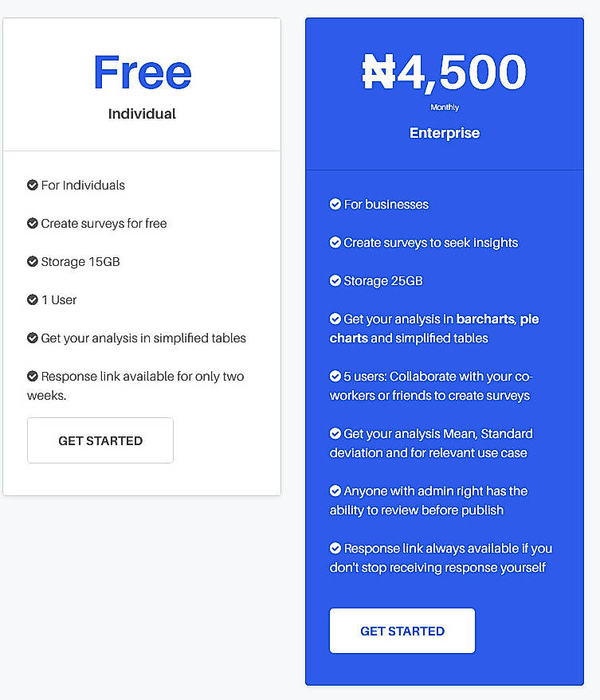Image resolution: width=600 pixels, height=700 pixels.
Task: Click the checkmark next to 'Get your analysis in barcharts'
Action: click(335, 319)
